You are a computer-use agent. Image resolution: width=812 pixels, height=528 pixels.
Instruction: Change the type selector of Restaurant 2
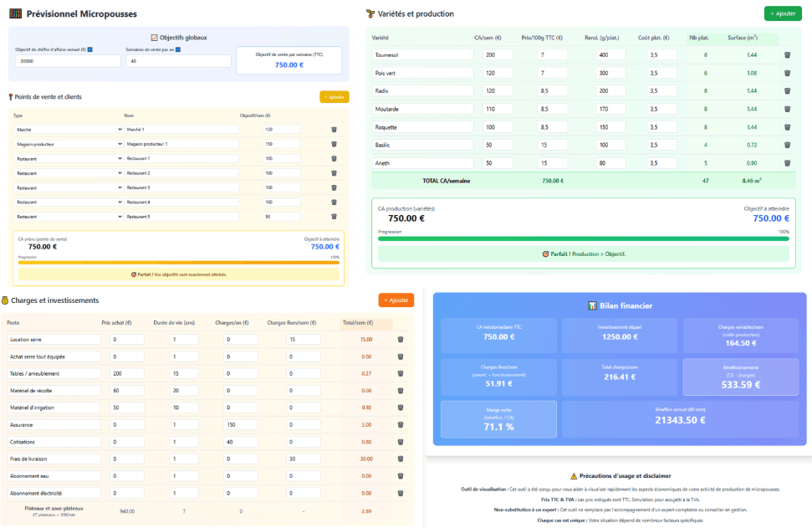pos(69,173)
